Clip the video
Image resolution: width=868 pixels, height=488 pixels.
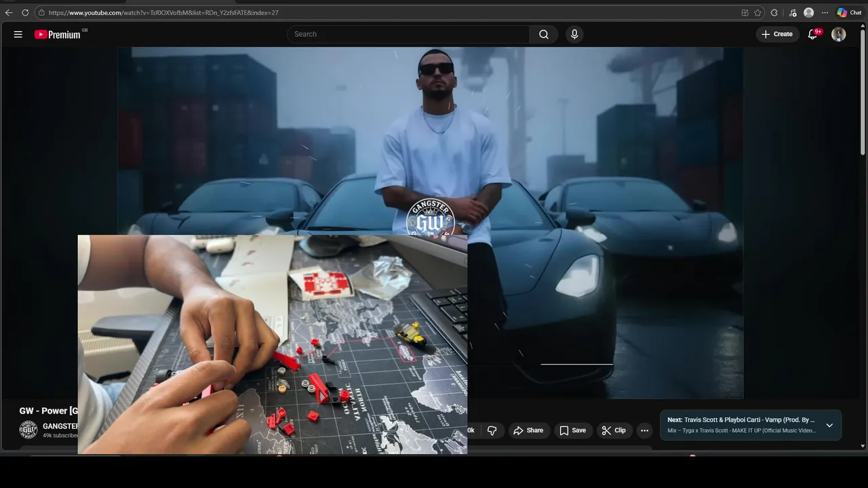614,430
